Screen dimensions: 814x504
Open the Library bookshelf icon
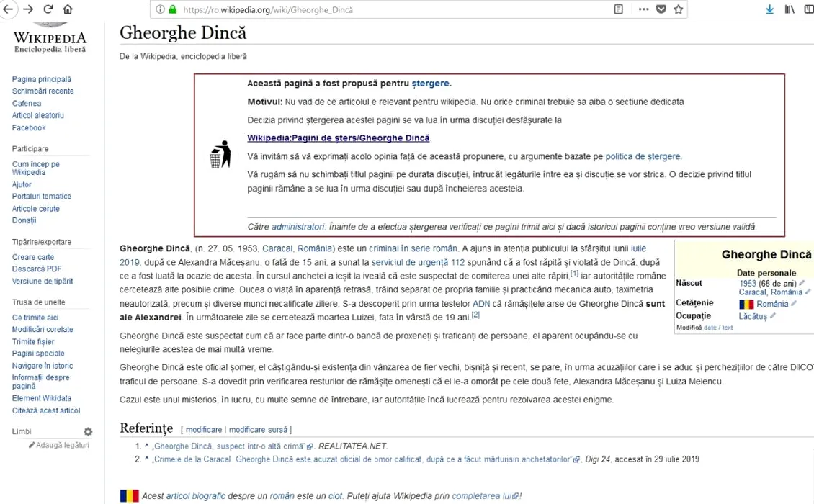790,9
